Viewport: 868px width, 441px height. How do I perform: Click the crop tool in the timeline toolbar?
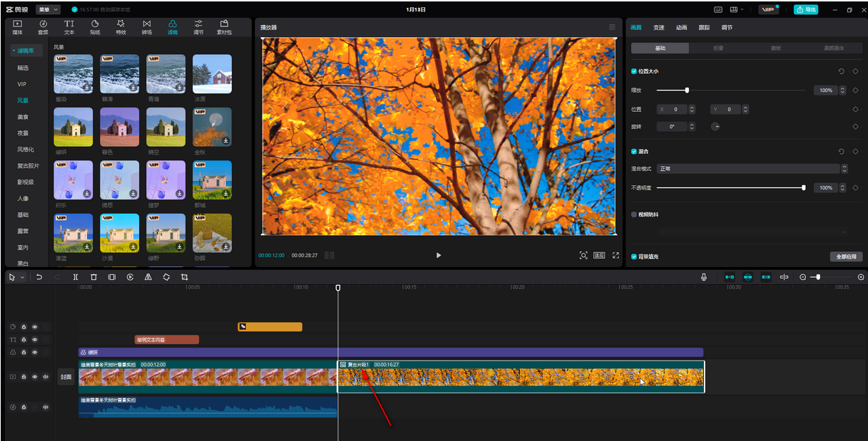[184, 277]
